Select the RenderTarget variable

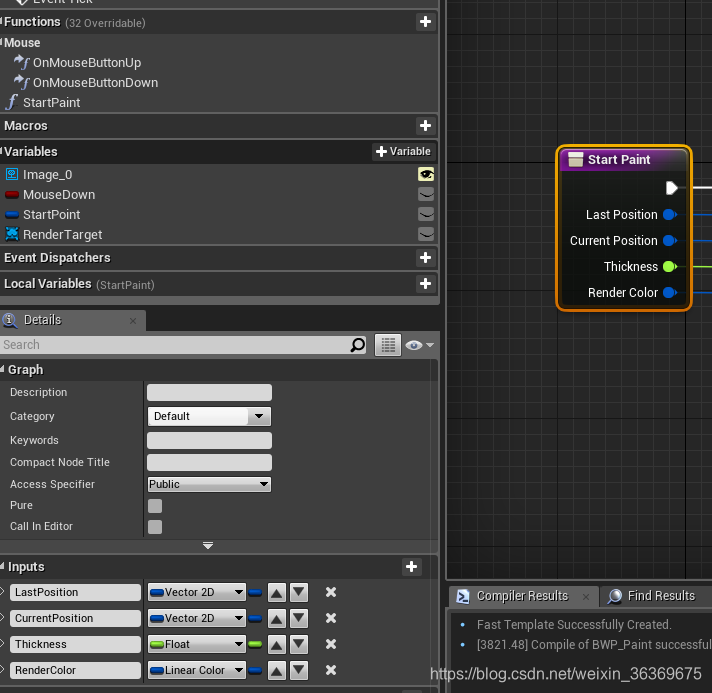(62, 235)
